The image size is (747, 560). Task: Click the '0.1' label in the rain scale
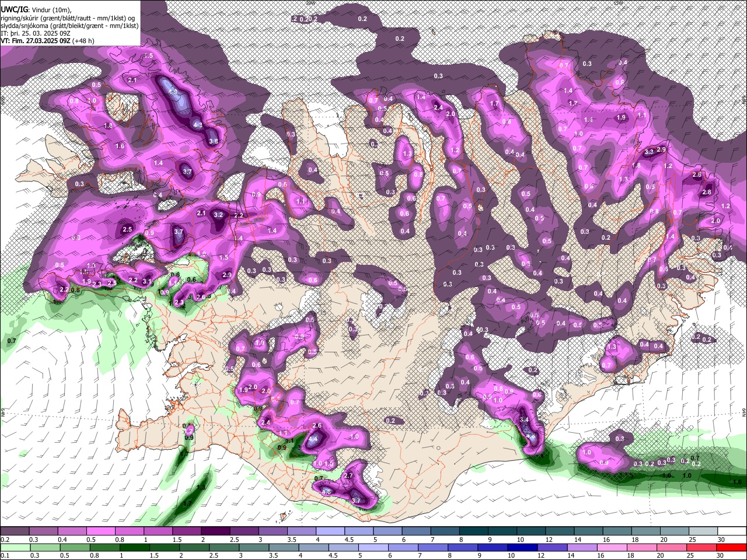[5, 555]
